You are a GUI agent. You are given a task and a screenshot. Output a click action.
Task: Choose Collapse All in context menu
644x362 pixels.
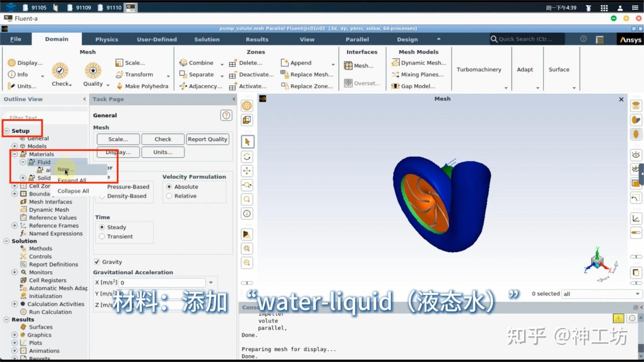click(x=73, y=191)
